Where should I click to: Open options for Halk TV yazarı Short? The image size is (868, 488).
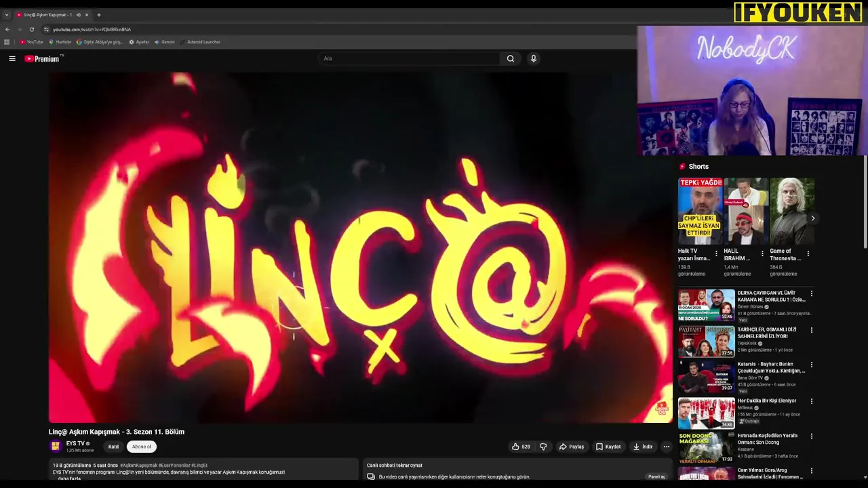(716, 253)
